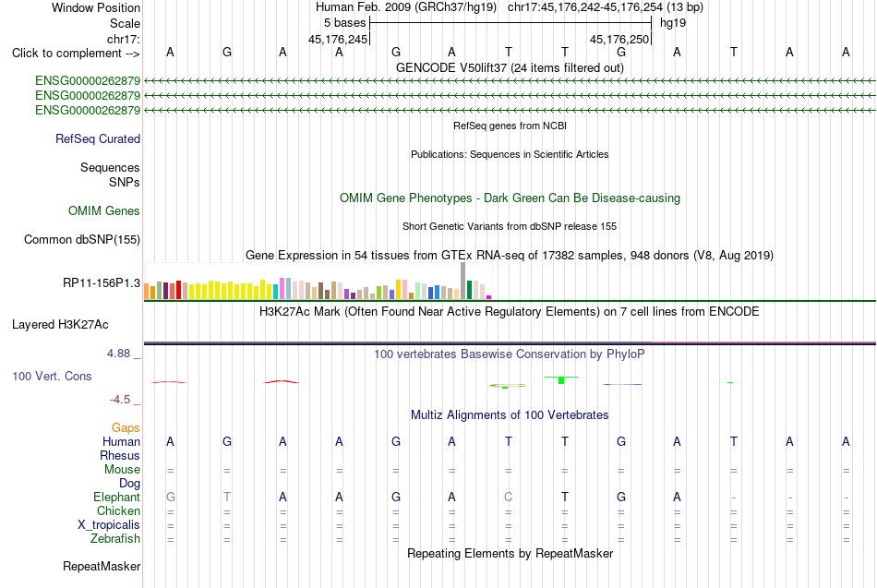Open '100 vertebrates Basewise Conservation by PhyloP' title
This screenshot has width=877, height=588.
point(510,354)
